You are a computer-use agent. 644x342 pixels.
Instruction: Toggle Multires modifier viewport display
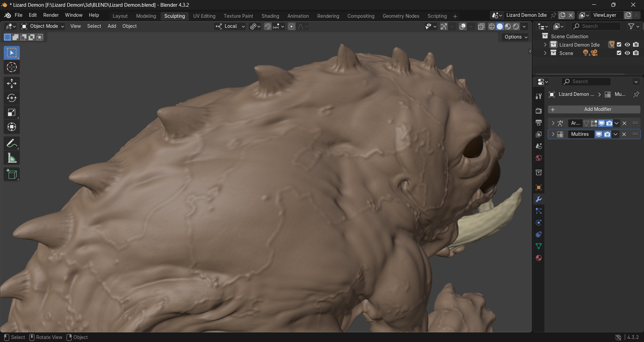599,134
